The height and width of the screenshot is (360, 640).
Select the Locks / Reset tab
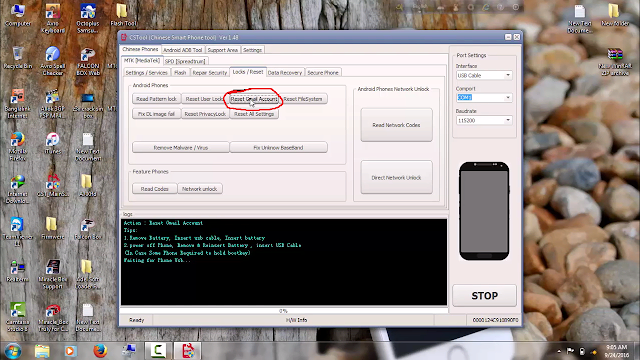tap(248, 72)
